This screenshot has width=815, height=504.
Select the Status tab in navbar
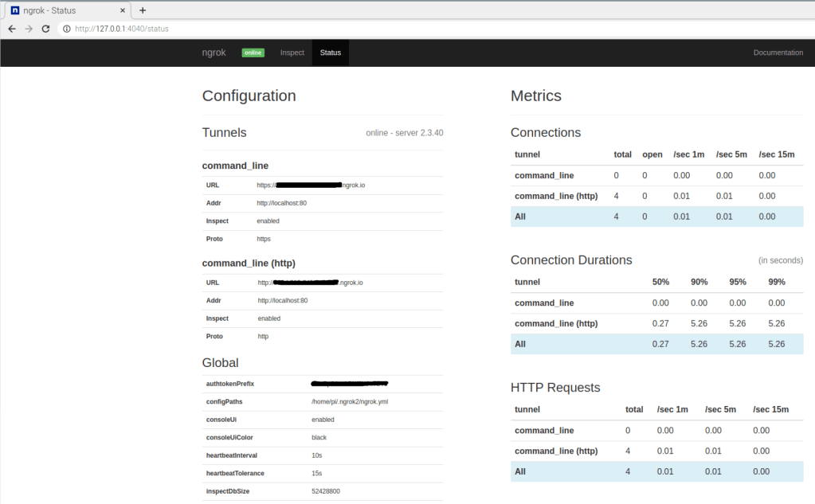330,53
